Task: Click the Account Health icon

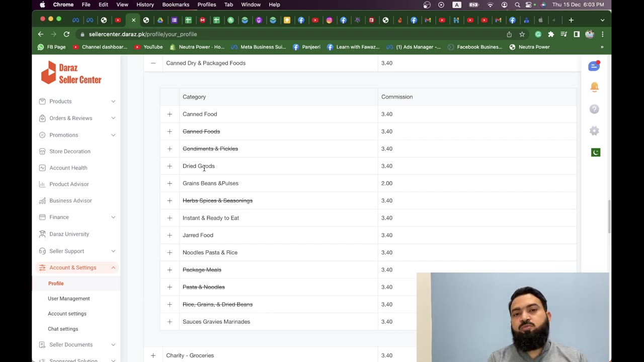Action: tap(42, 168)
